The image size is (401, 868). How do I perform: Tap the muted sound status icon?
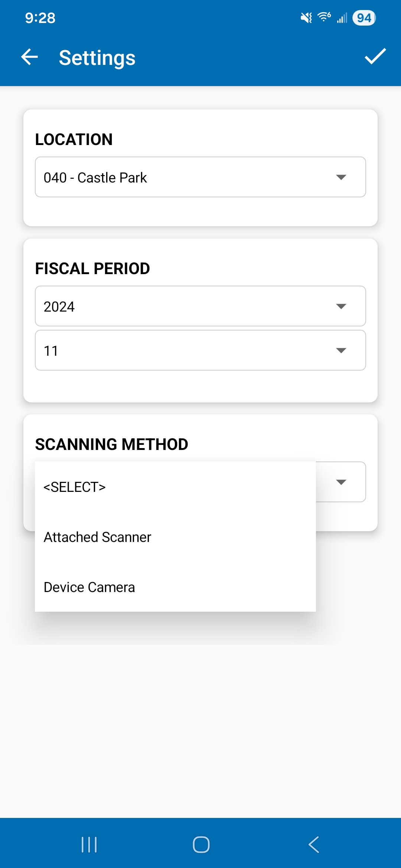(306, 17)
